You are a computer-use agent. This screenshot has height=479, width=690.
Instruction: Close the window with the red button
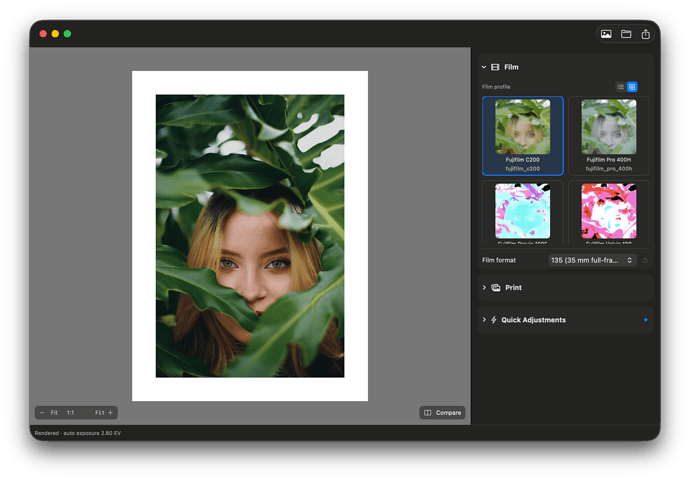43,34
